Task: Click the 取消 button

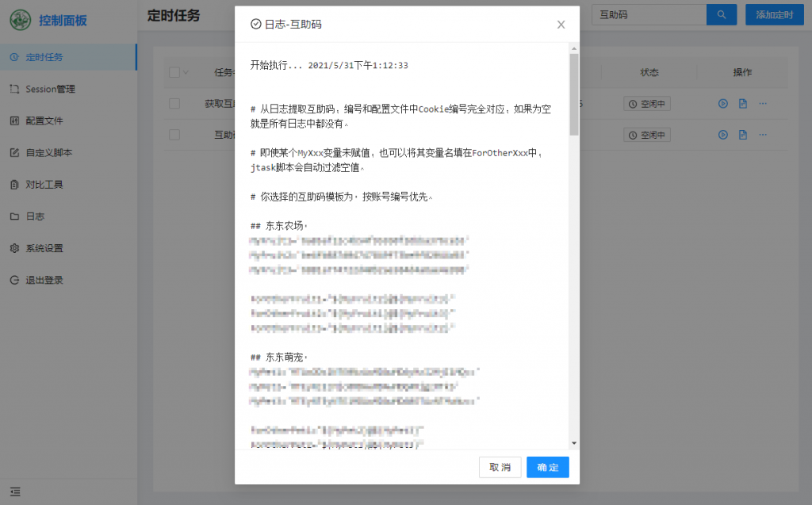Action: 500,467
